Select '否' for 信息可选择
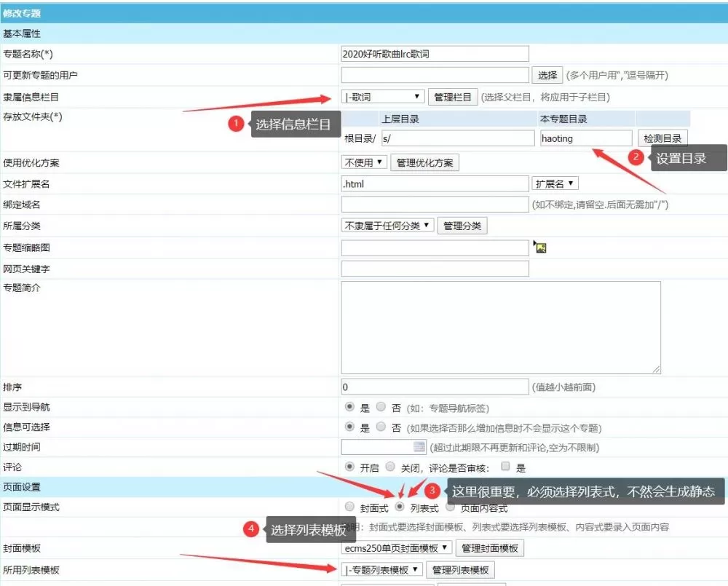Viewport: 728px width, 586px height. pyautogui.click(x=381, y=427)
